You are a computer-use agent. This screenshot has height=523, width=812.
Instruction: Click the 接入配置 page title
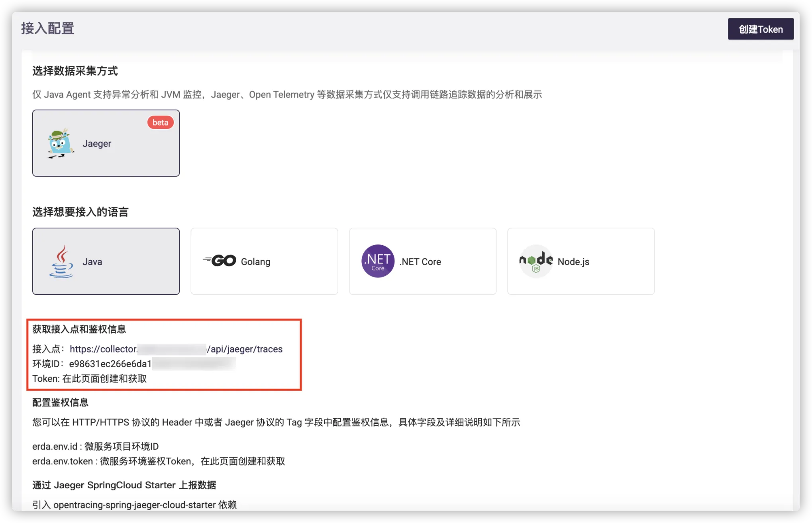point(47,29)
